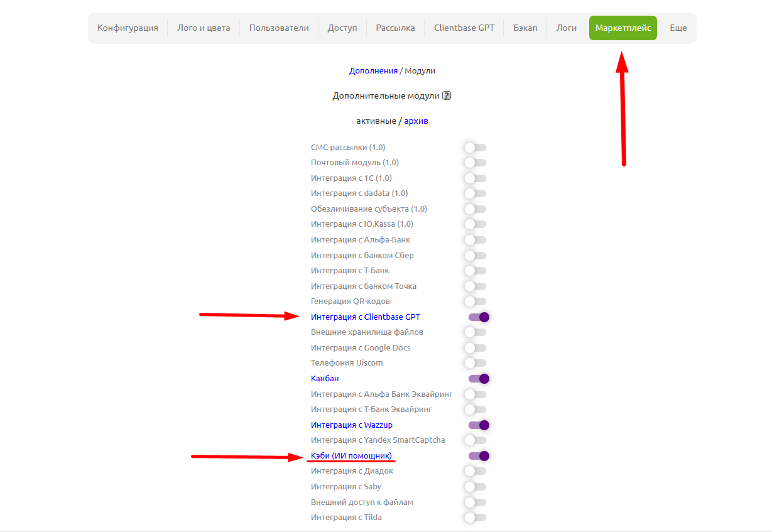This screenshot has width=772, height=532.
Task: View the Логи tab
Action: (x=567, y=28)
